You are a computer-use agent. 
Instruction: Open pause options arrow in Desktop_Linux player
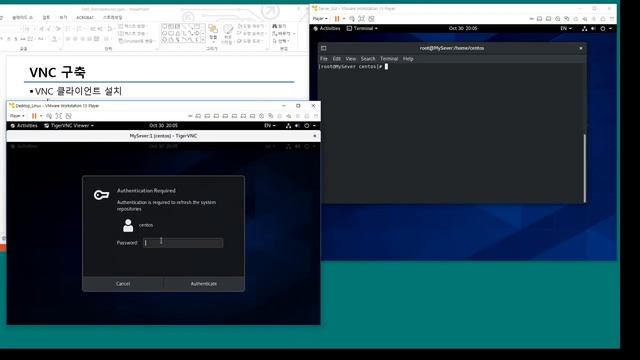(x=41, y=116)
